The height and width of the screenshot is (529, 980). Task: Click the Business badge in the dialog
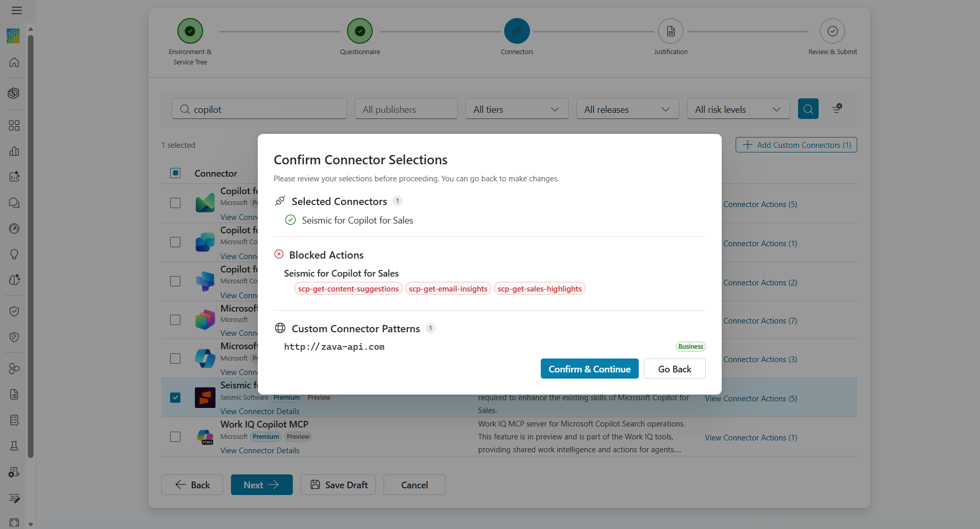[691, 347]
